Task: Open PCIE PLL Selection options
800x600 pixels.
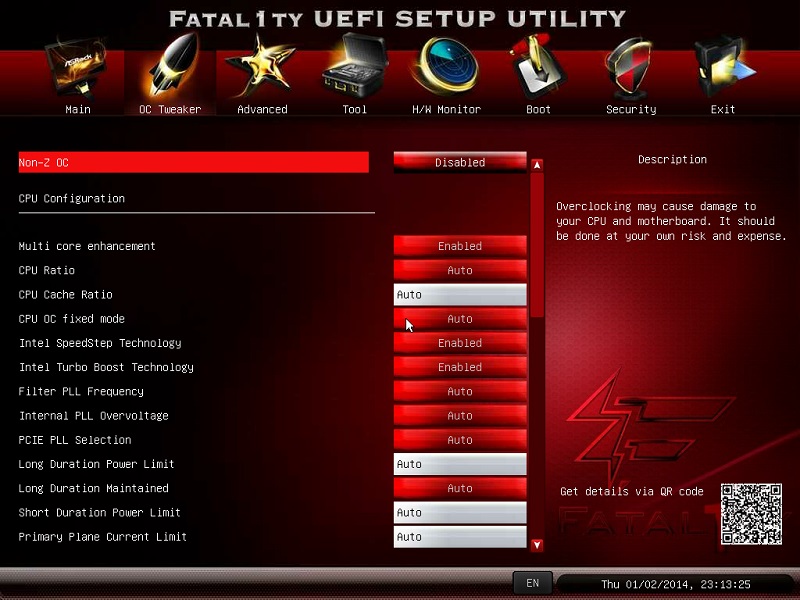Action: coord(460,440)
